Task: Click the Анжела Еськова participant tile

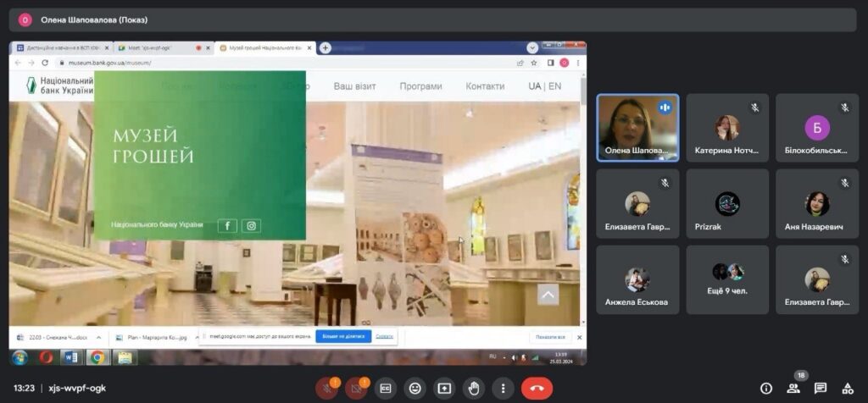Action: pyautogui.click(x=637, y=279)
